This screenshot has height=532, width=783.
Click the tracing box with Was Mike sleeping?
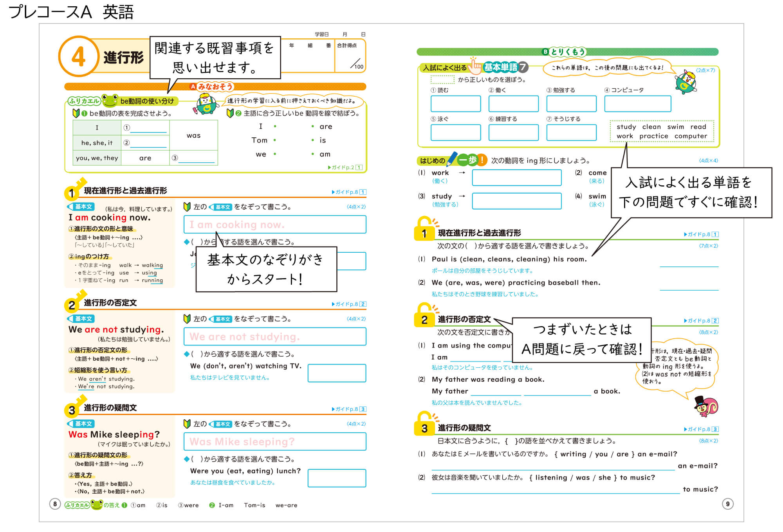tap(275, 441)
